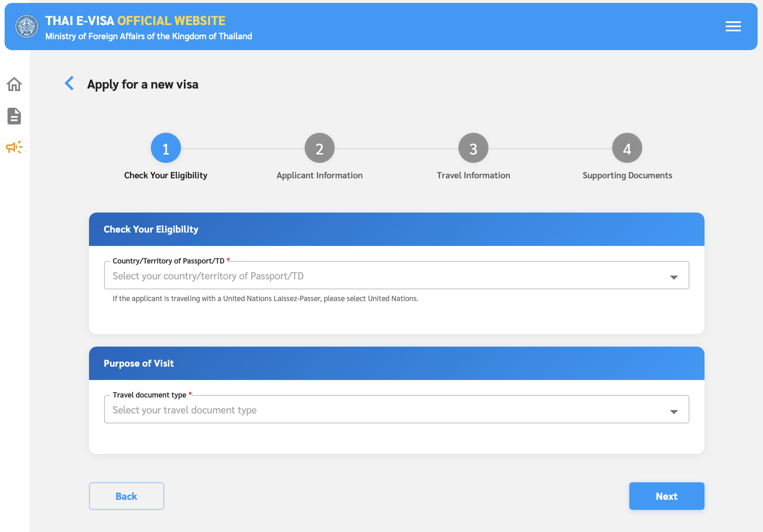
Task: Click the Travel Information step label
Action: [x=473, y=175]
